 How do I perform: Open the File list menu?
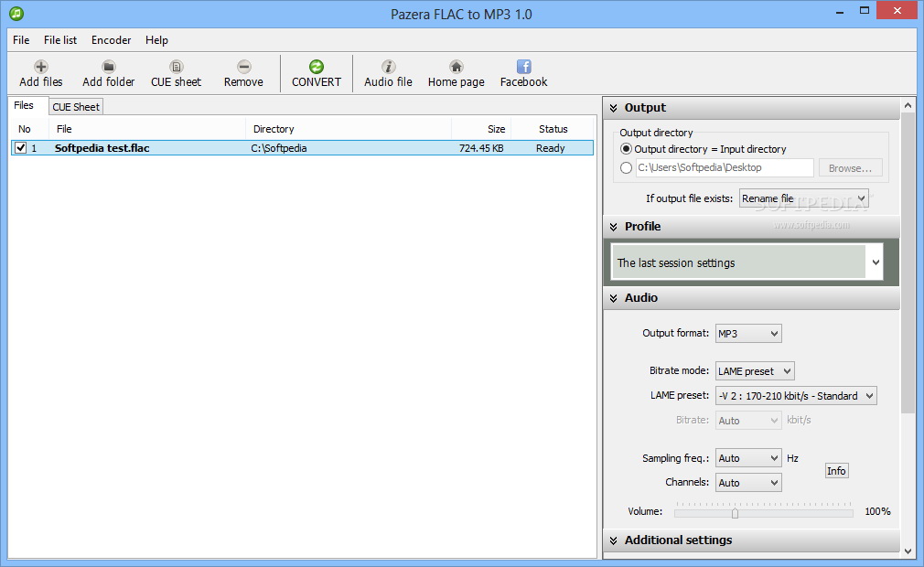[60, 40]
